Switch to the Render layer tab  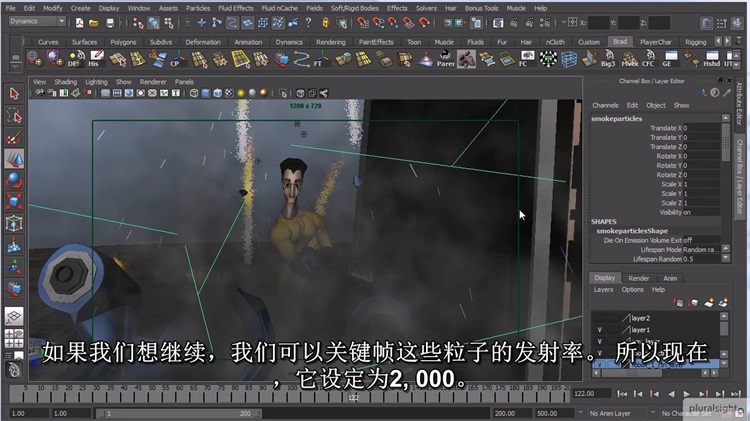[x=638, y=278]
